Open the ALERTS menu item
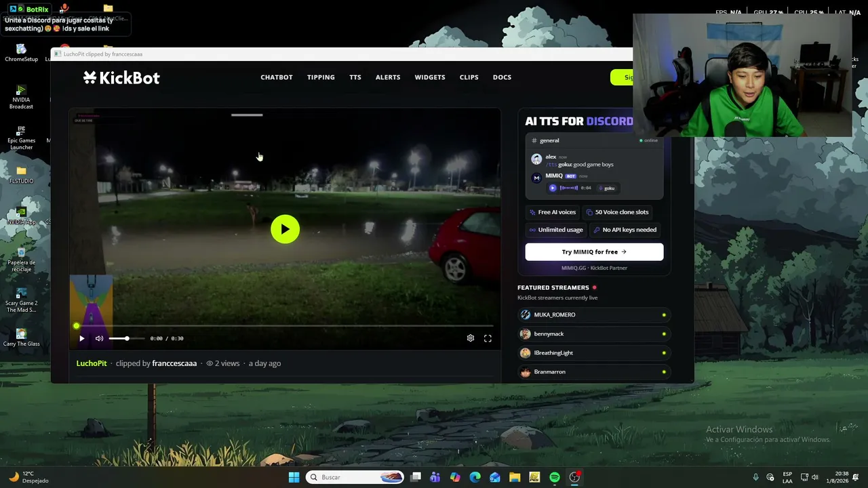Screen dimensions: 868x488 (388, 77)
